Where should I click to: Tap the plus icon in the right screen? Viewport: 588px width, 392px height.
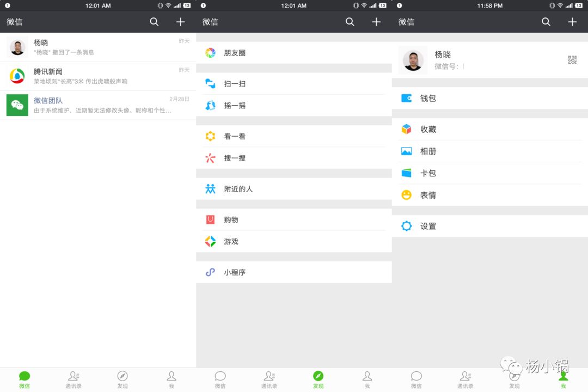pos(572,22)
